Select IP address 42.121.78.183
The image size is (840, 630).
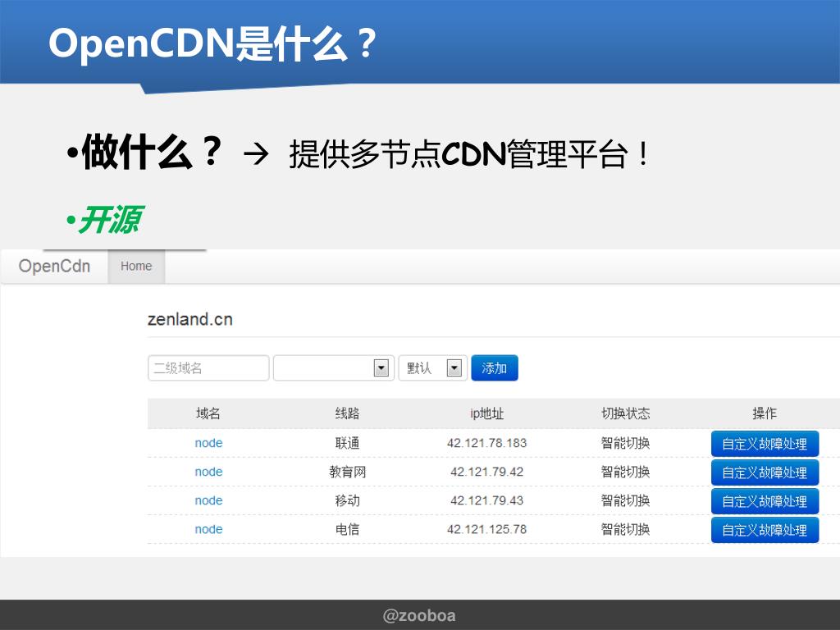(487, 443)
